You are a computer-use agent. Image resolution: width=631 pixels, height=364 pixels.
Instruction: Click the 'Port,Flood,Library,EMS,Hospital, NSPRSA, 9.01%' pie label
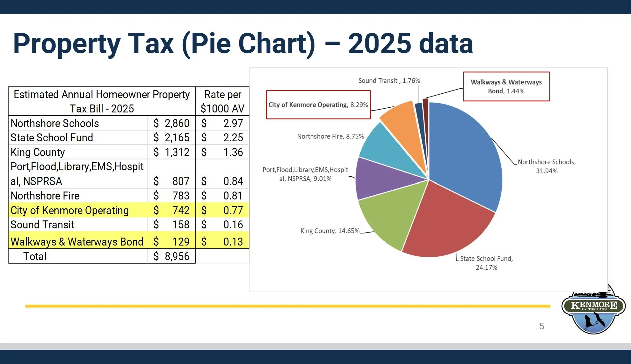[305, 174]
